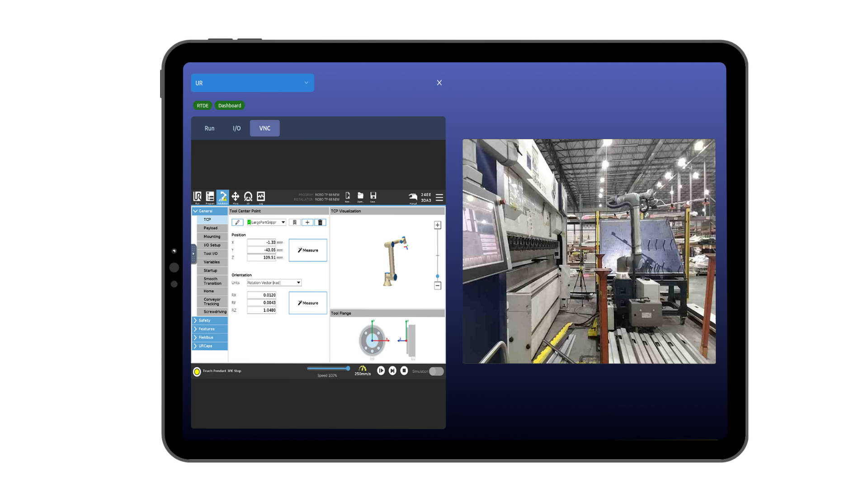Image resolution: width=868 pixels, height=488 pixels.
Task: Click the Position Measure button
Action: 308,250
